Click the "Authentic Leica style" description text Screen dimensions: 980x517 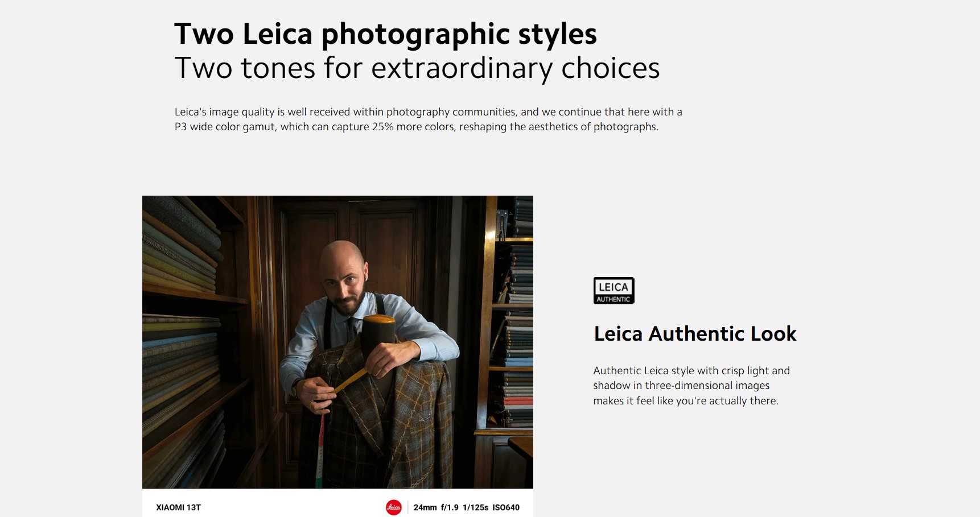click(x=691, y=386)
